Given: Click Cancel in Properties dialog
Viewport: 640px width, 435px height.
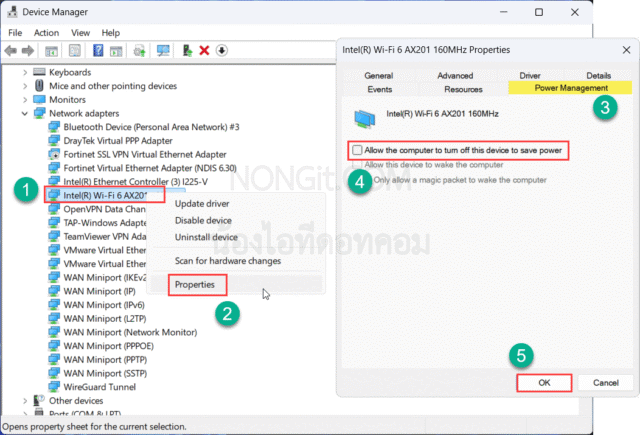Looking at the screenshot, I should click(606, 383).
